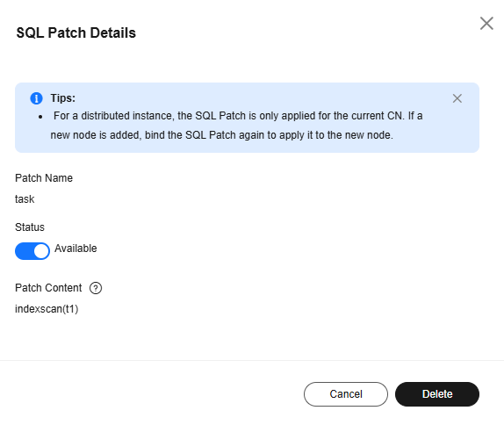This screenshot has width=504, height=425.
Task: Click the tip sentence about distributed instance
Action: [238, 116]
